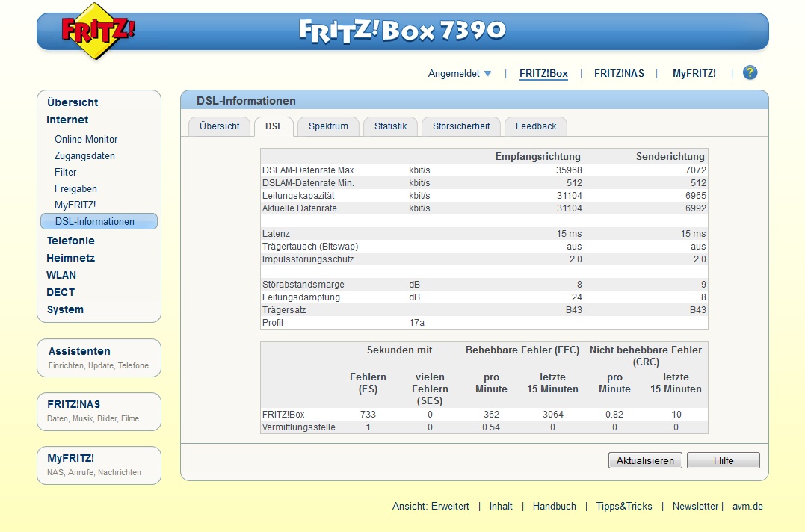Select the DSL tab
Viewport: 805px width, 532px height.
(274, 126)
